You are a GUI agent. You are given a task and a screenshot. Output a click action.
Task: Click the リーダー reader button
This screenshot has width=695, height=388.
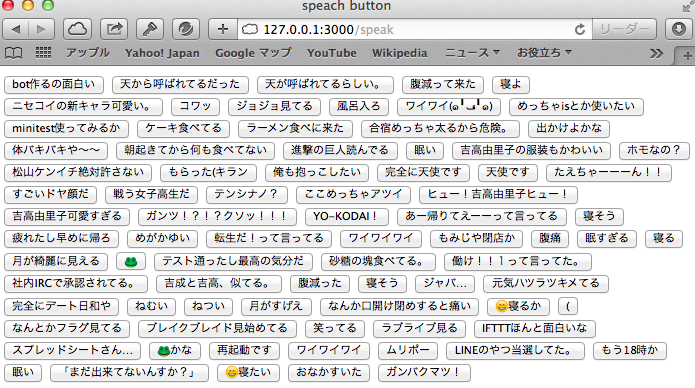(625, 30)
